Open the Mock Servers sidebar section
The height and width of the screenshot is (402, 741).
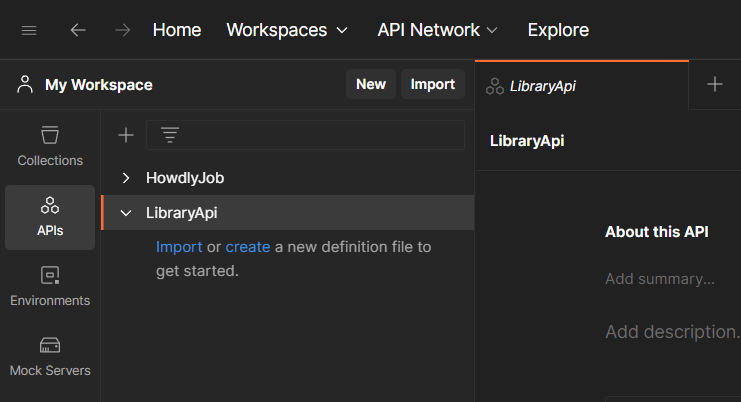pos(50,357)
